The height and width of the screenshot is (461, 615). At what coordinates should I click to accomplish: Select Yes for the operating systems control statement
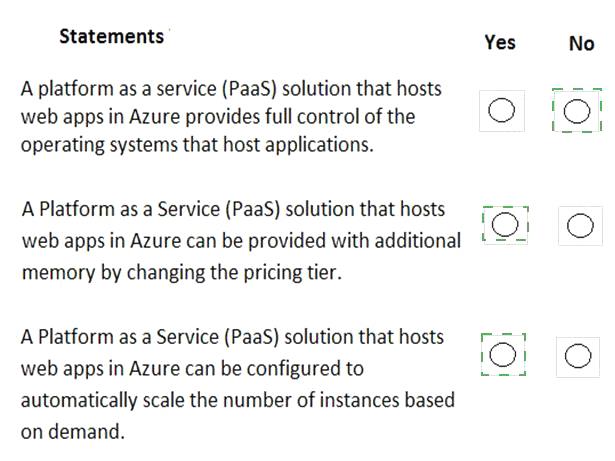pos(501,110)
